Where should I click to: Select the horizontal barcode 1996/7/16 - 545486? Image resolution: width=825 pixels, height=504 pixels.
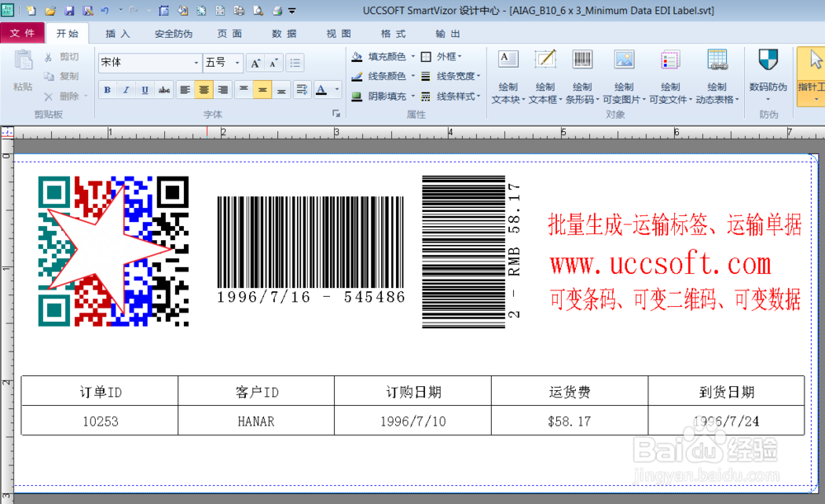310,251
